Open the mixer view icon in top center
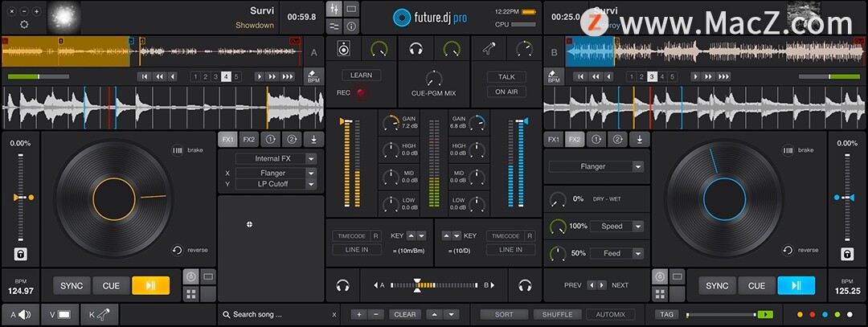This screenshot has height=327, width=868. [334, 9]
